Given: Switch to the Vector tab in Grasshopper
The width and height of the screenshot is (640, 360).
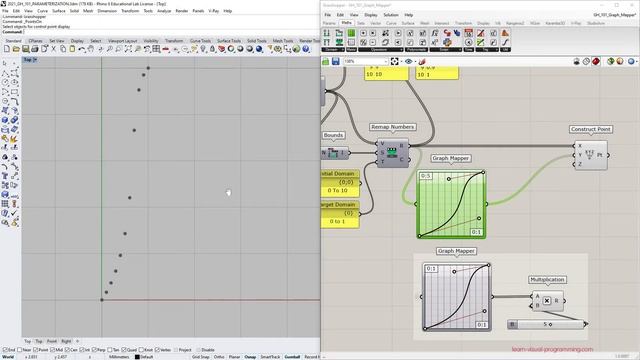Looking at the screenshot, I should tap(375, 23).
